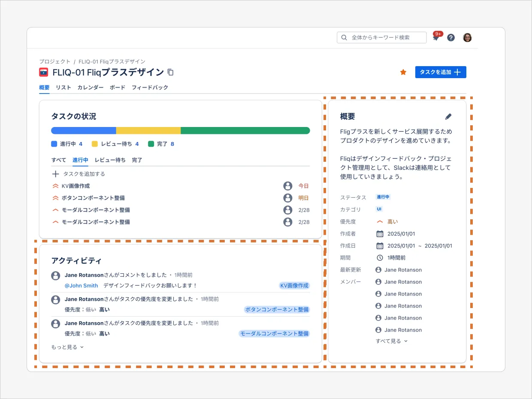Image resolution: width=532 pixels, height=399 pixels.
Task: Click the green 完了 segment of the progress bar
Action: 245,130
